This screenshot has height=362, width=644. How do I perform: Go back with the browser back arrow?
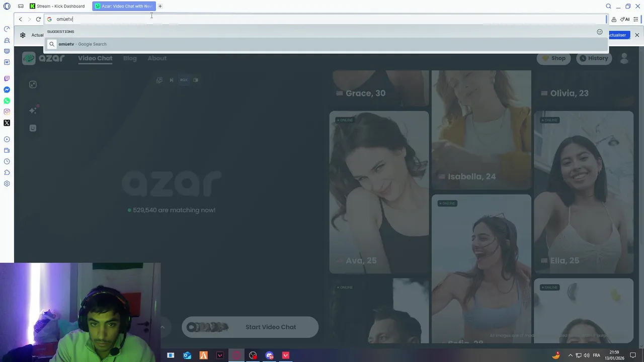click(x=20, y=19)
